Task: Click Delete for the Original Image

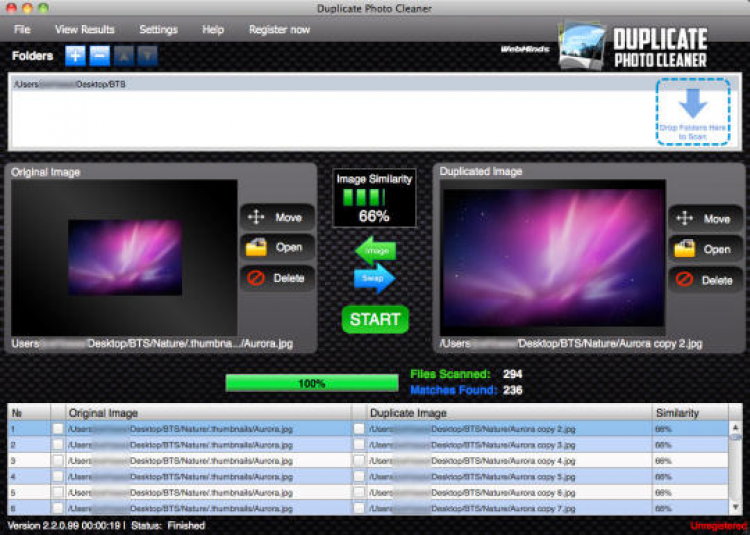Action: pyautogui.click(x=277, y=278)
